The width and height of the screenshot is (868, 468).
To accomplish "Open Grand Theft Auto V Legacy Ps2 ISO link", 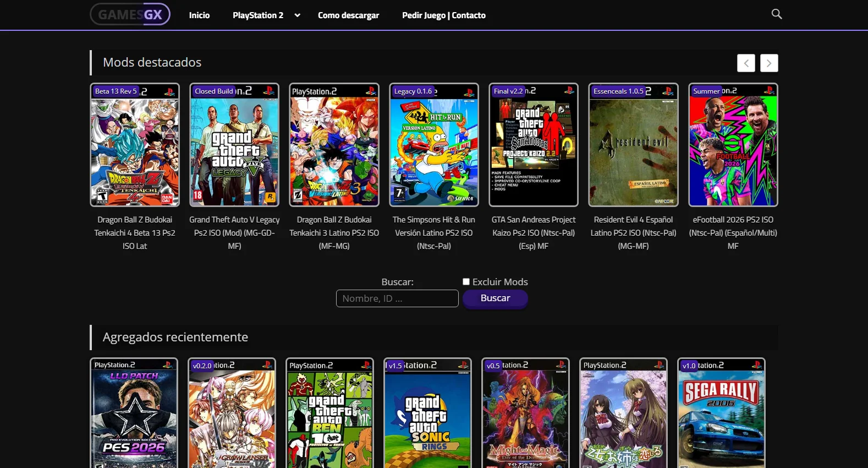I will click(x=234, y=233).
